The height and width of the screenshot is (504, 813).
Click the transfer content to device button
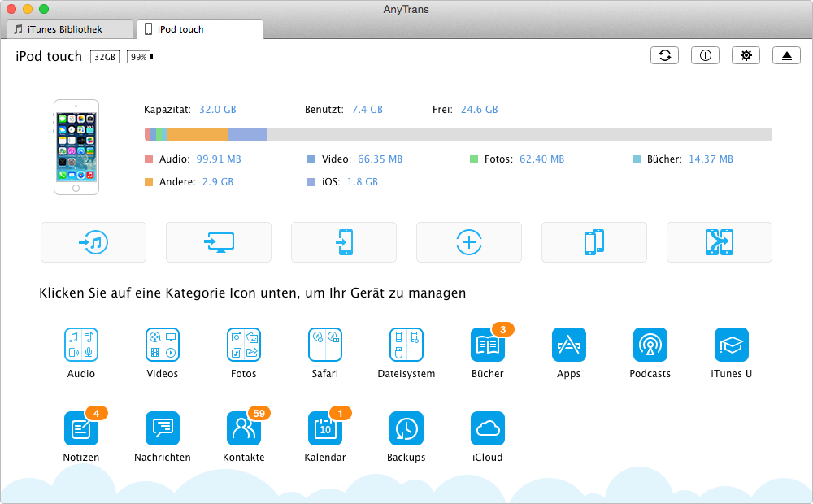344,242
